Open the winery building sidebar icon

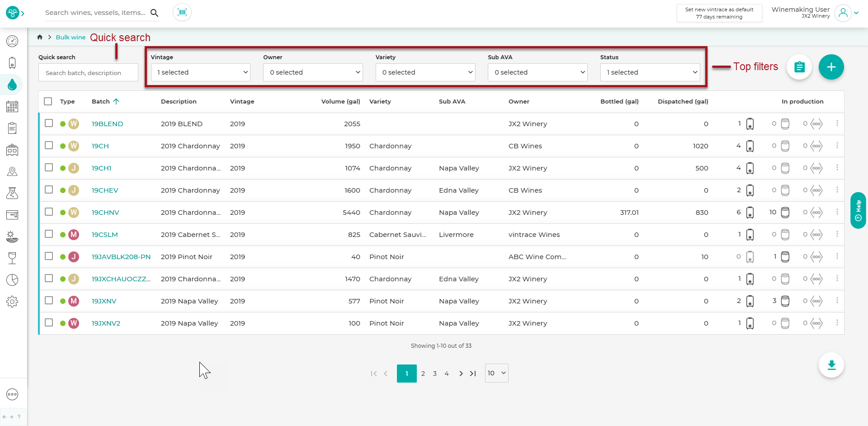click(12, 150)
